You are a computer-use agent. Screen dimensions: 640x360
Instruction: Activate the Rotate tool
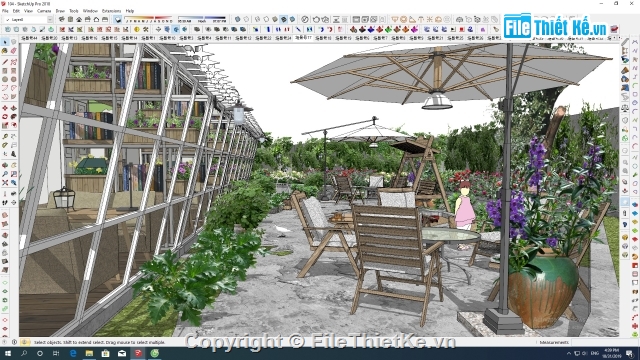pos(5,117)
